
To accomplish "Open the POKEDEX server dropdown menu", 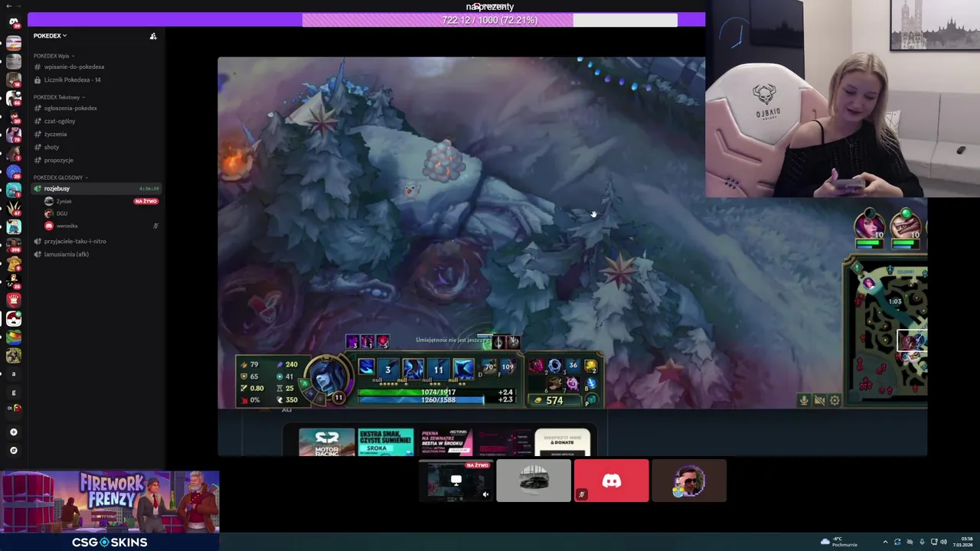I will [x=50, y=36].
